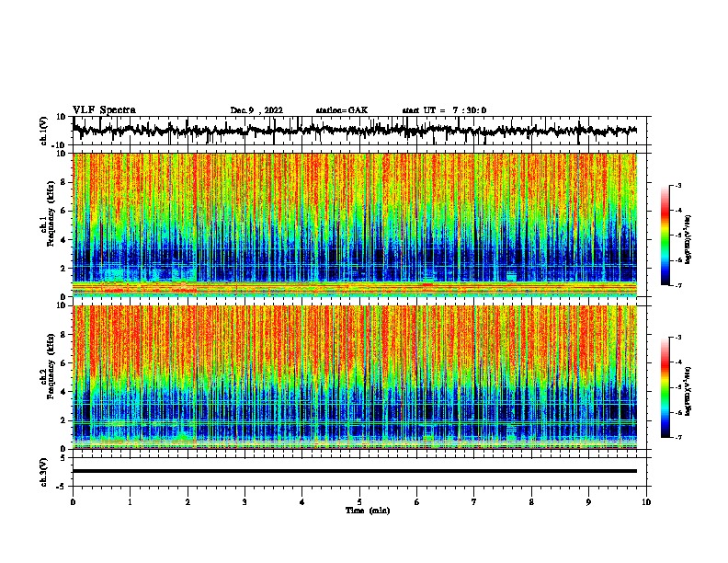Click the "-3" label on ch.1 color bar
The image size is (728, 563).
[677, 186]
